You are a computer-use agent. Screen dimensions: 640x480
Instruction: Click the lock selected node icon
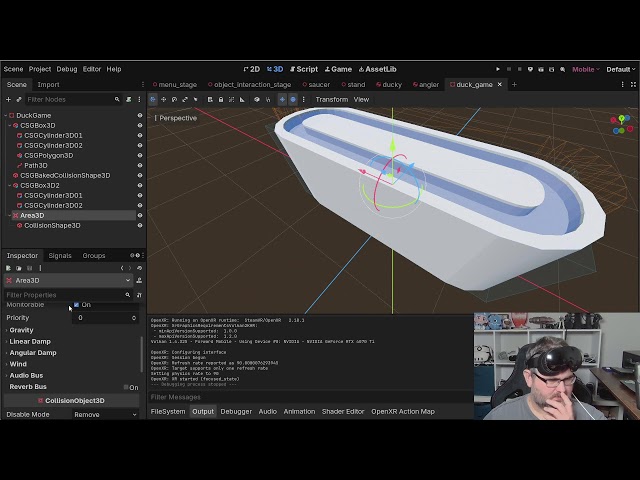point(221,99)
